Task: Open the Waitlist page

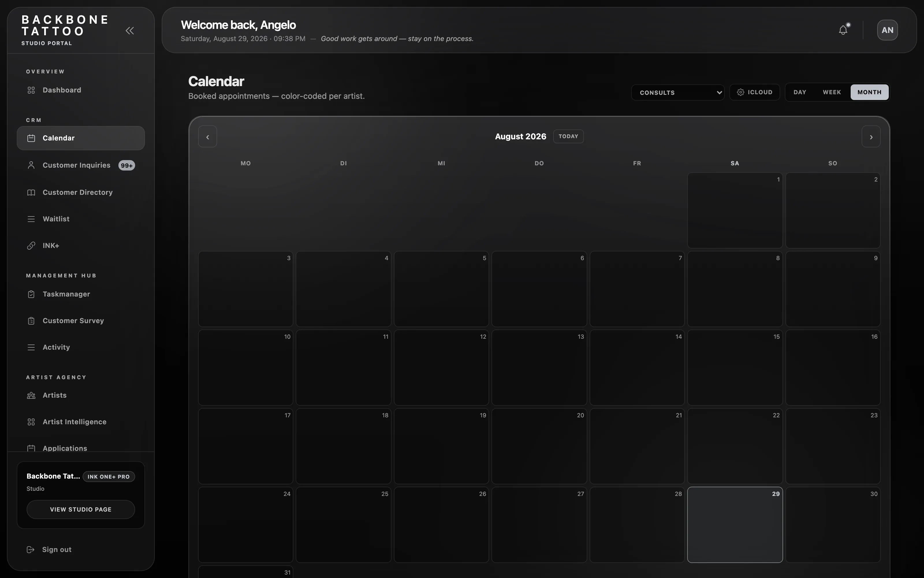Action: tap(81, 219)
